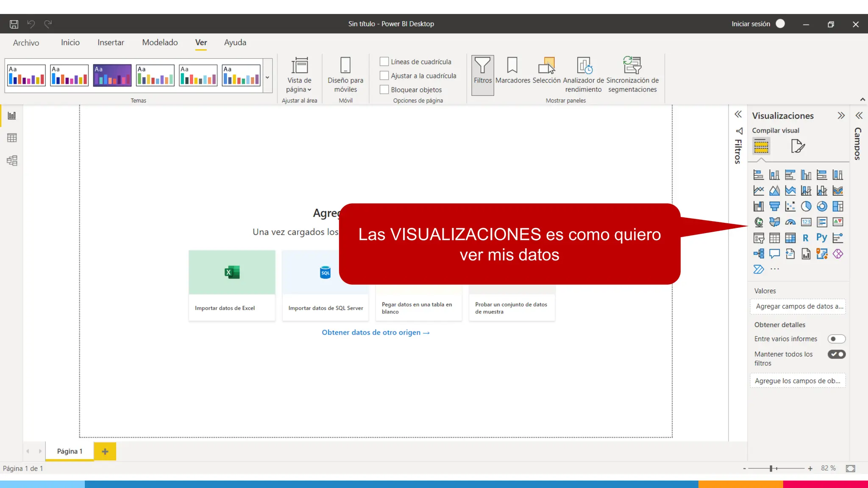
Task: Check Ajustar a la cuadrícula
Action: [384, 75]
